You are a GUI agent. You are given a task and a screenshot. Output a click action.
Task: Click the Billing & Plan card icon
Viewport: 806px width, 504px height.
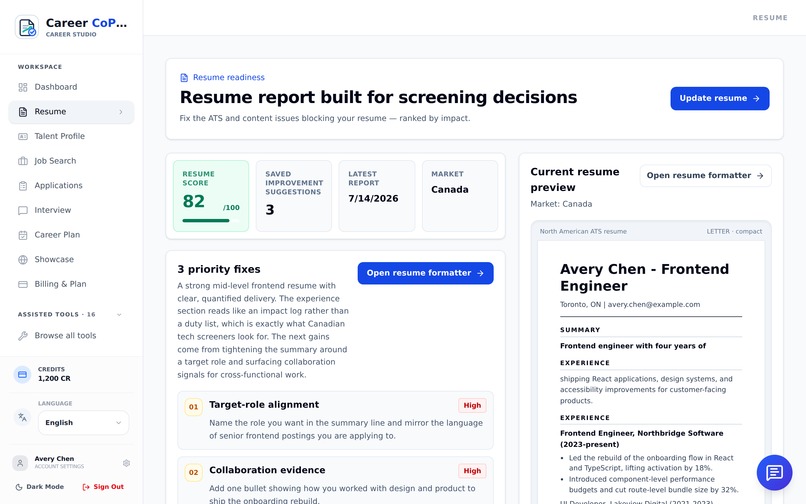[23, 284]
